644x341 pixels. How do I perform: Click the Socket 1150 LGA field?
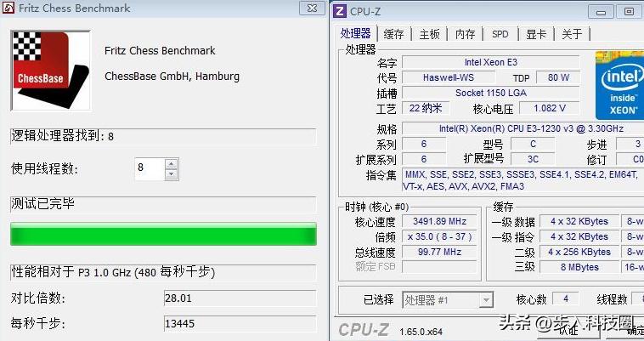tap(491, 93)
